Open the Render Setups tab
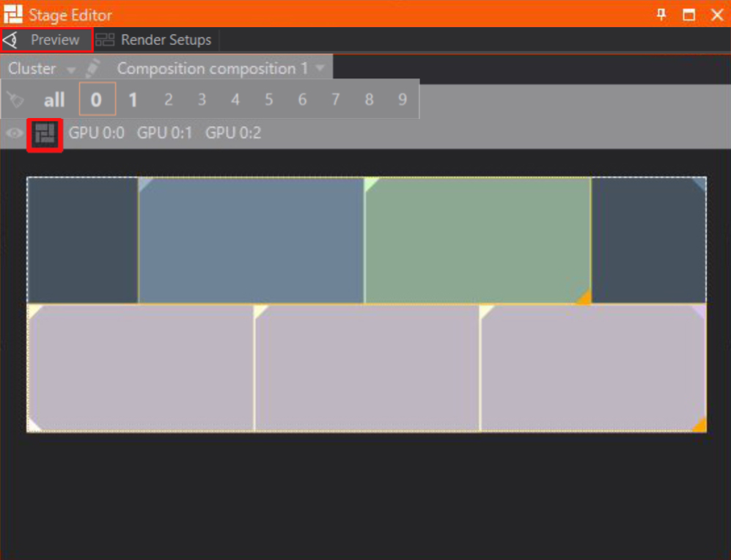The image size is (731, 560). tap(155, 40)
